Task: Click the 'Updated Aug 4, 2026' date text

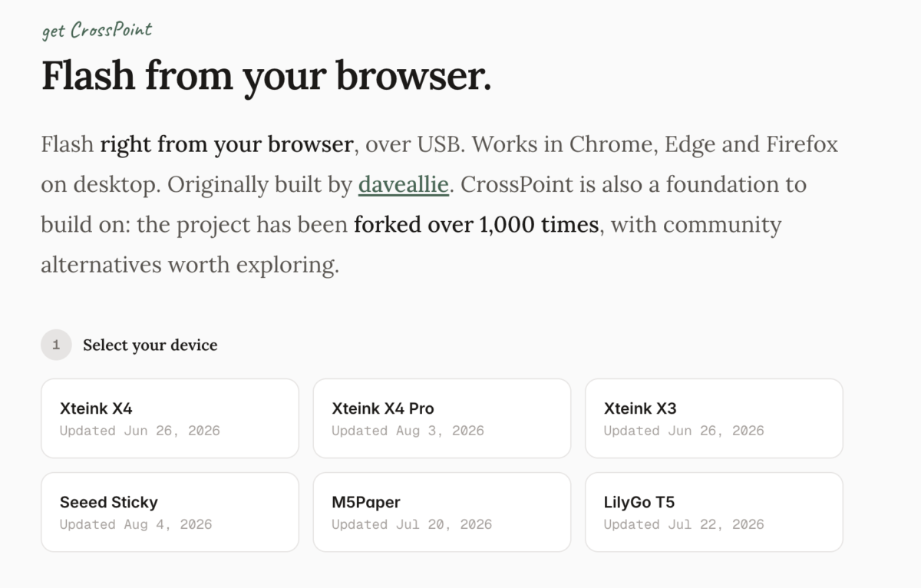Action: tap(136, 524)
